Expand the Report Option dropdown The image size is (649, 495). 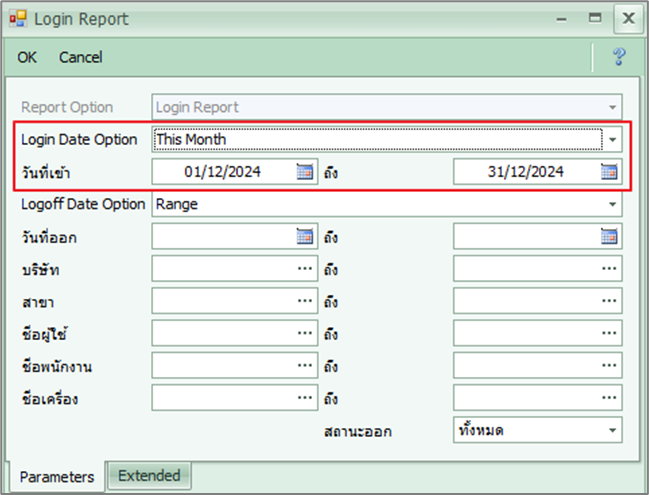tap(612, 107)
